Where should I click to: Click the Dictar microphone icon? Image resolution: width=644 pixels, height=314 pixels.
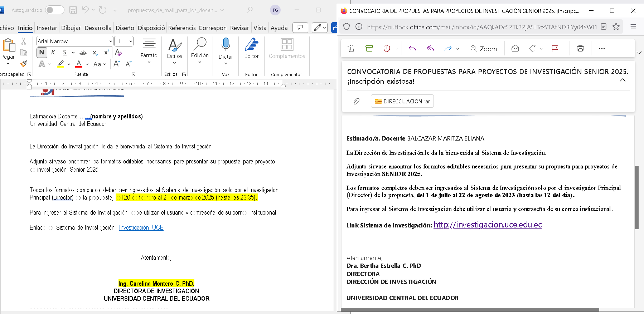tap(226, 44)
